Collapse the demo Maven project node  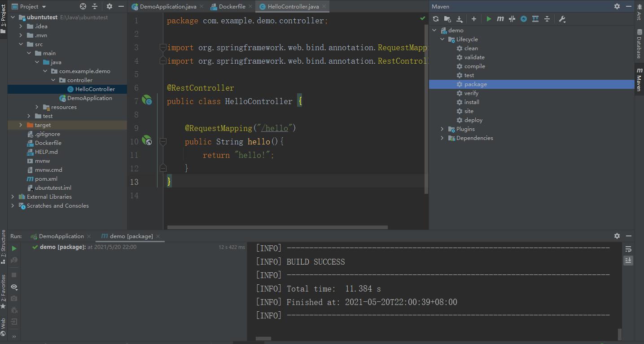point(434,30)
